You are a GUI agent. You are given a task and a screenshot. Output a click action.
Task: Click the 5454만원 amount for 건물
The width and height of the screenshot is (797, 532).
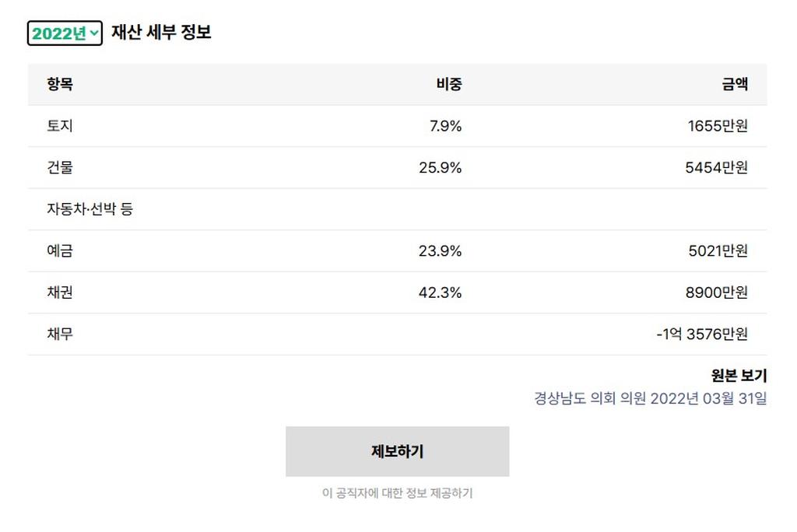[716, 167]
